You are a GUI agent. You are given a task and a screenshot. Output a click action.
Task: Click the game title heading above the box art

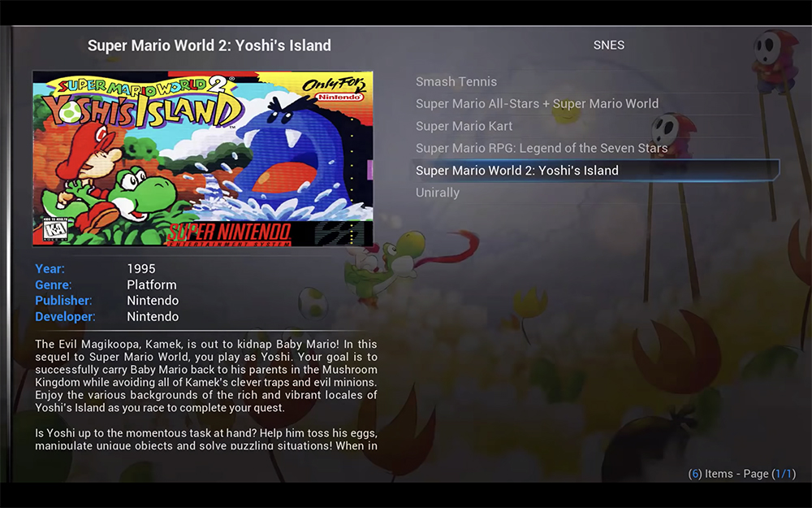pos(209,46)
